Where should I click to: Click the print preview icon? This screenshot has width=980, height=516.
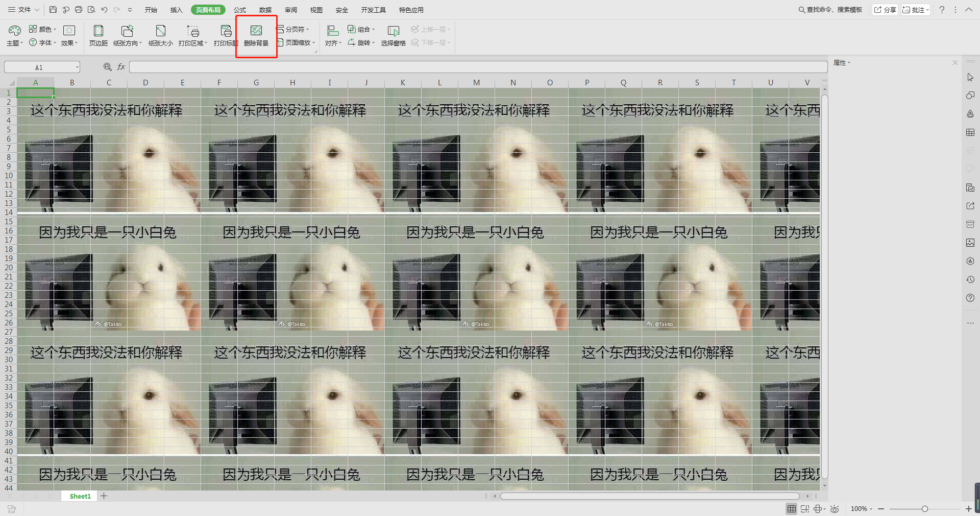[91, 10]
